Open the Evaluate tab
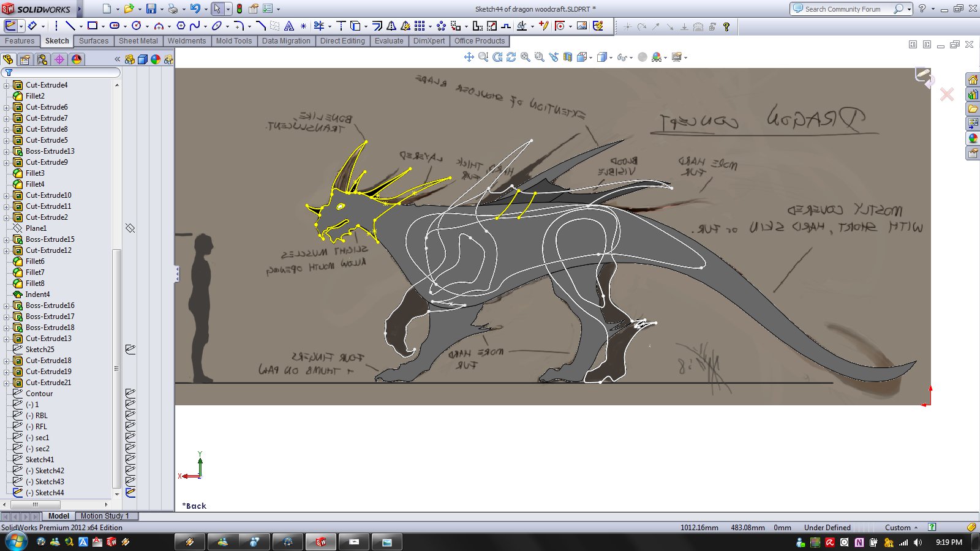 tap(388, 41)
